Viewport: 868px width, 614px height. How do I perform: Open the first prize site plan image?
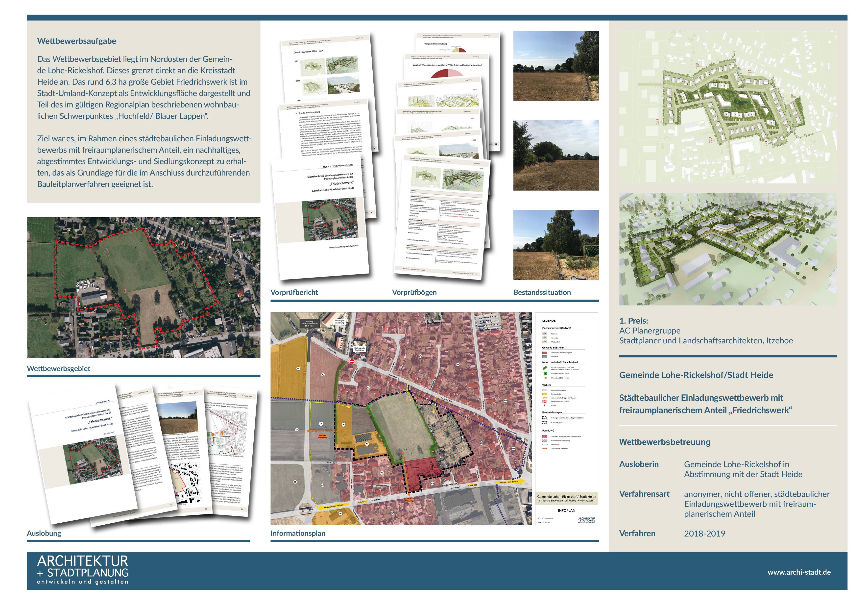(728, 107)
